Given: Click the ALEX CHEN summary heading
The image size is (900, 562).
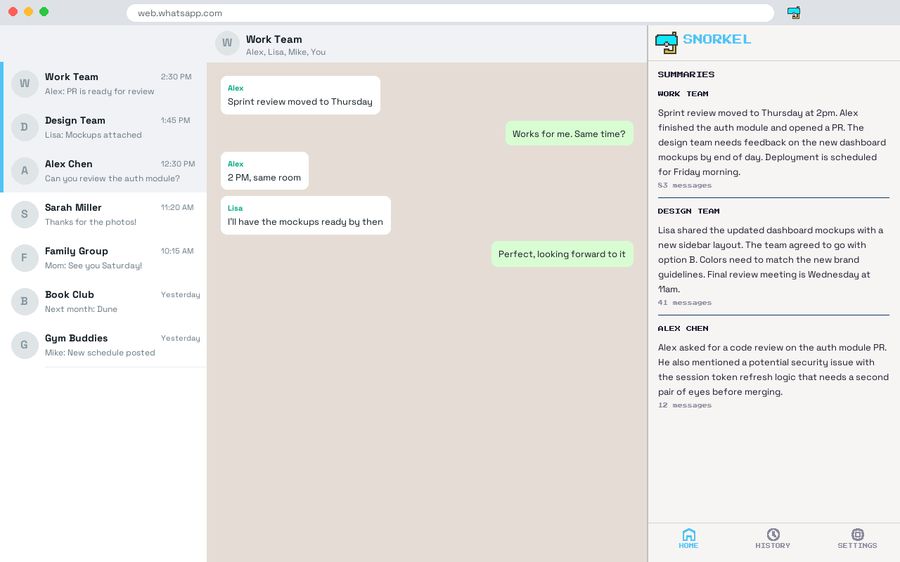Looking at the screenshot, I should [683, 328].
